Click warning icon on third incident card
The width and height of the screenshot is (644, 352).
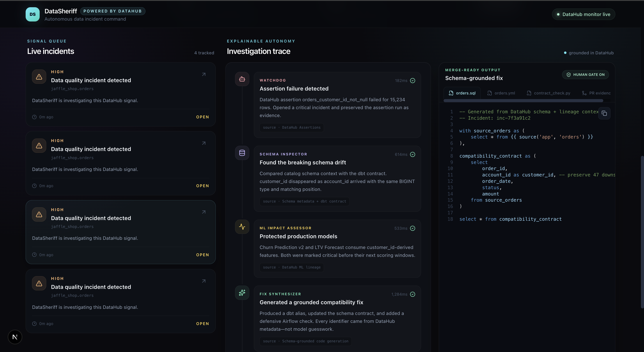[39, 214]
